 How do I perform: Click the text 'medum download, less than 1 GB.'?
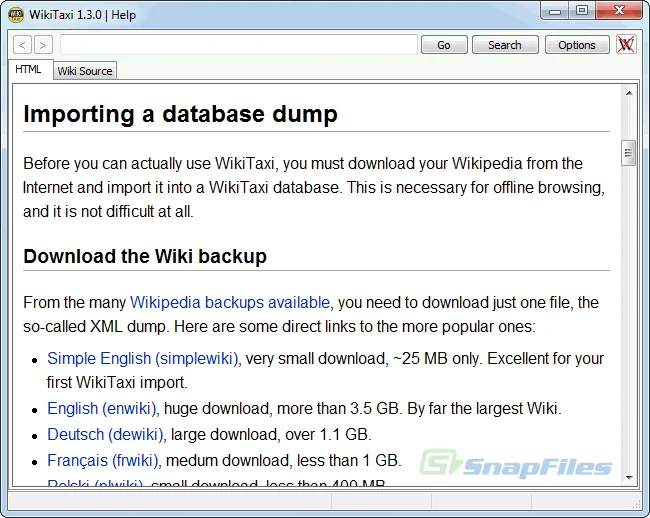[x=284, y=461]
